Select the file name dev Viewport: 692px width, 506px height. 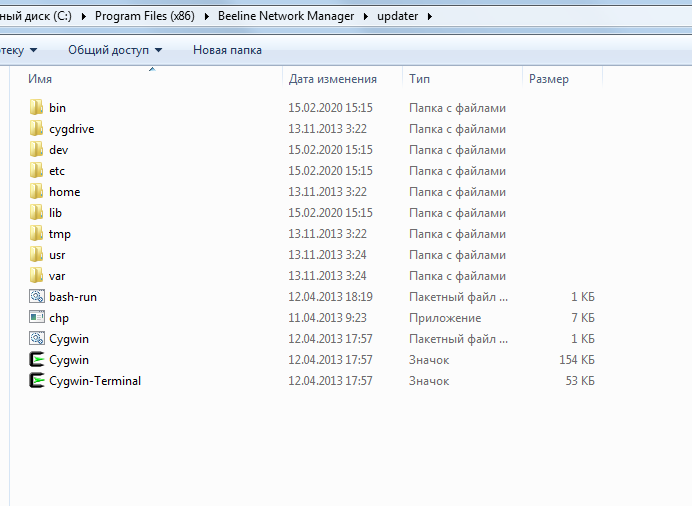point(58,150)
